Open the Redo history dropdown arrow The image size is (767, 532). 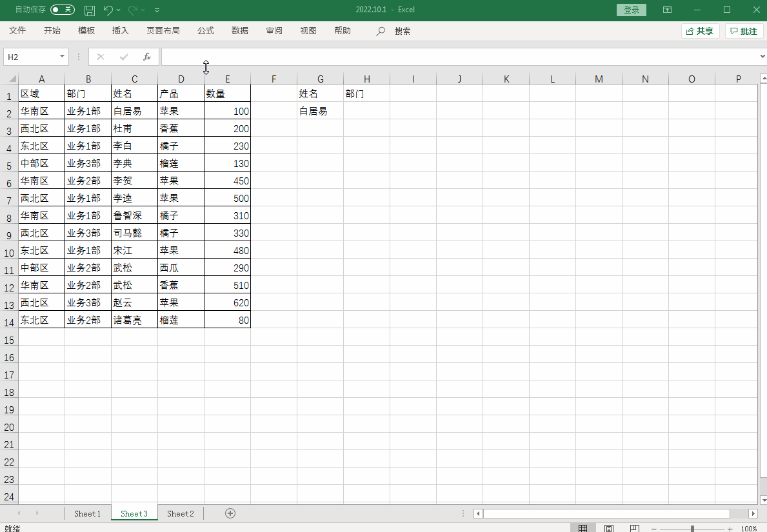[143, 10]
